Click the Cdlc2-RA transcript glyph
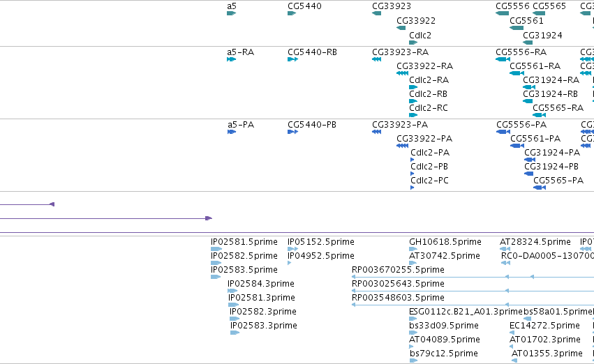This screenshot has height=364, width=594. (x=413, y=87)
